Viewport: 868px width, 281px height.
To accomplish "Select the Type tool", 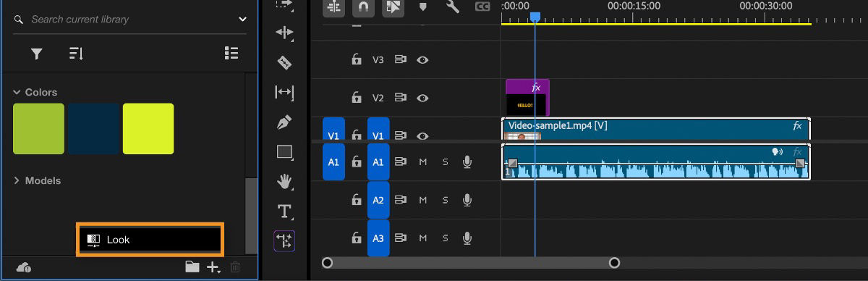I will coord(285,211).
